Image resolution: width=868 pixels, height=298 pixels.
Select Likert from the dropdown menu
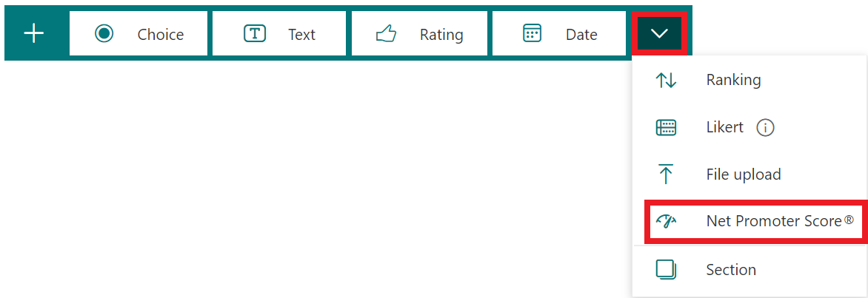(x=750, y=128)
